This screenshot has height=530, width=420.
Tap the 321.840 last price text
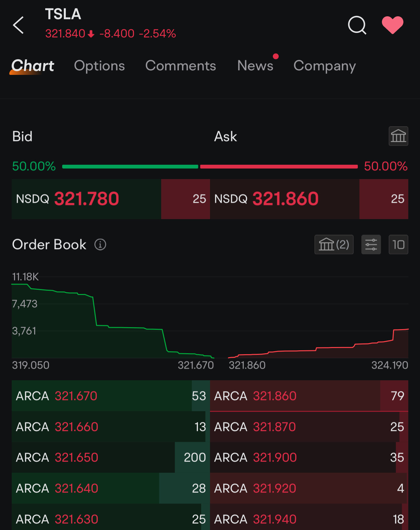point(65,34)
